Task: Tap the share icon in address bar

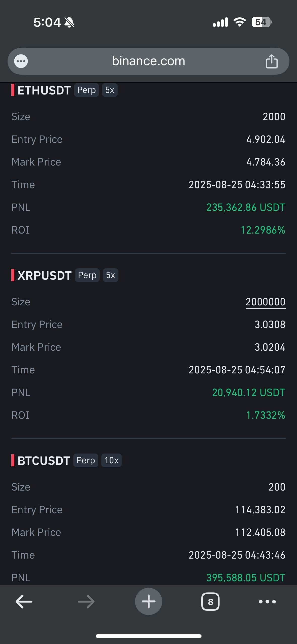Action: point(272,61)
